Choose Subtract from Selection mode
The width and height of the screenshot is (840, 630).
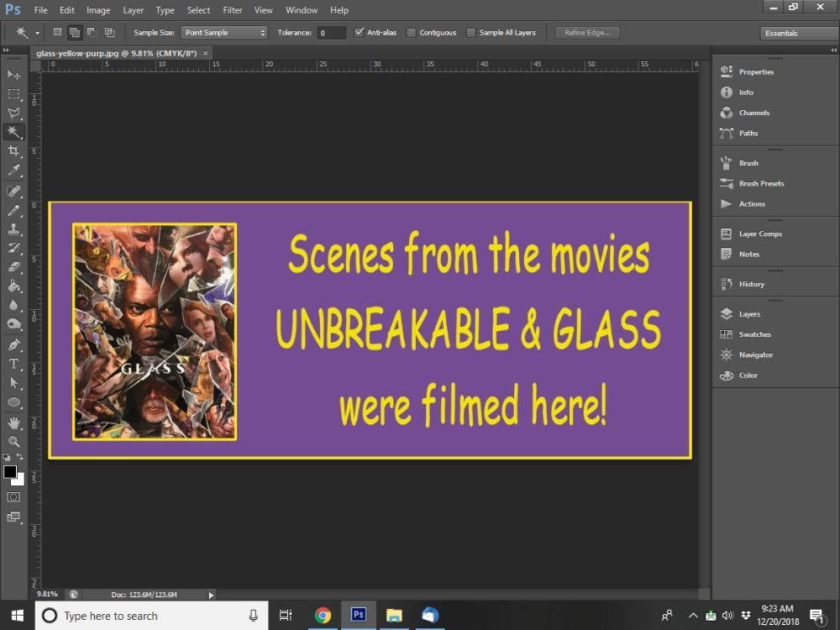[92, 32]
